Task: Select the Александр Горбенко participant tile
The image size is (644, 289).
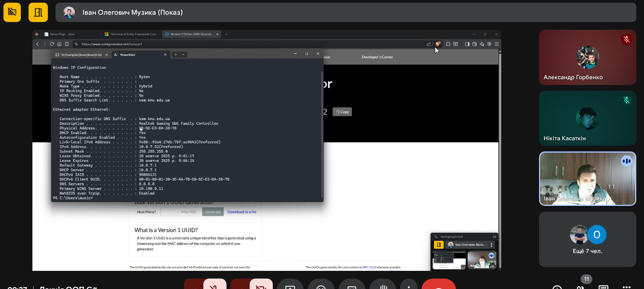Action: 588,58
